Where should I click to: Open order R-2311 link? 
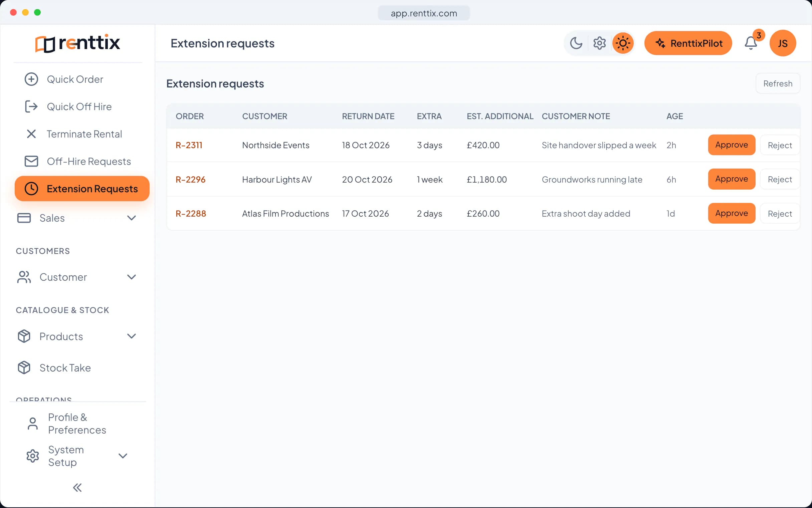pos(189,145)
